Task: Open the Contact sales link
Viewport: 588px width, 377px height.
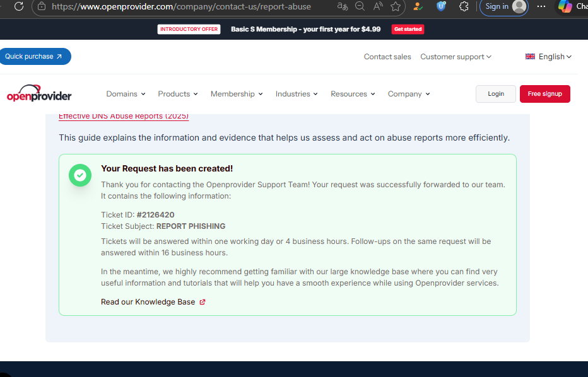Action: 387,57
